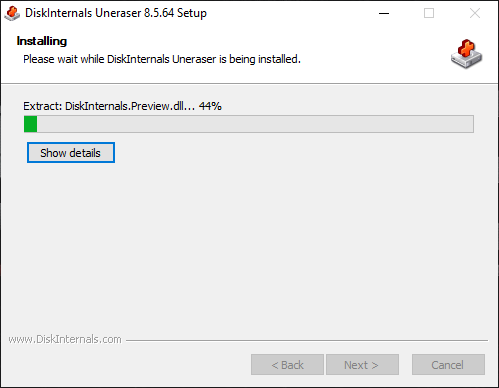Click the 44% progress percentage
This screenshot has height=388, width=499.
tap(210, 106)
